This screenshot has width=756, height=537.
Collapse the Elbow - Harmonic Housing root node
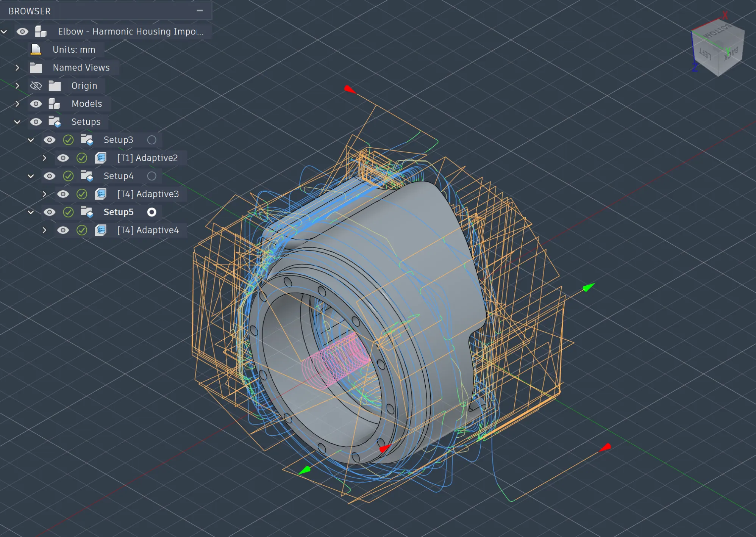point(4,31)
